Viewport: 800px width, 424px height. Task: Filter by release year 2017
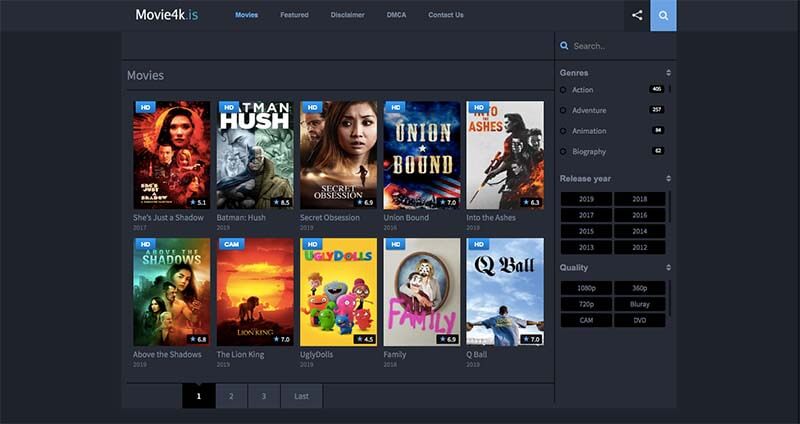pos(586,215)
